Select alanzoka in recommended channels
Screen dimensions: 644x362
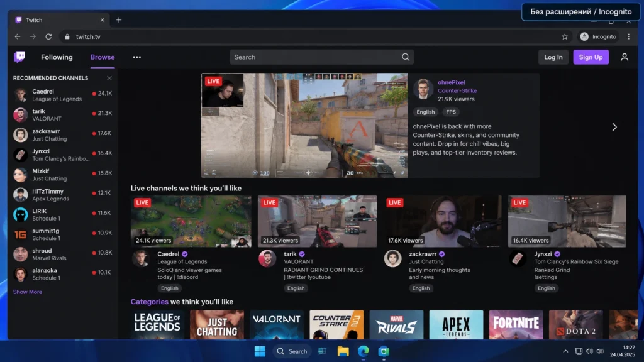click(x=62, y=274)
